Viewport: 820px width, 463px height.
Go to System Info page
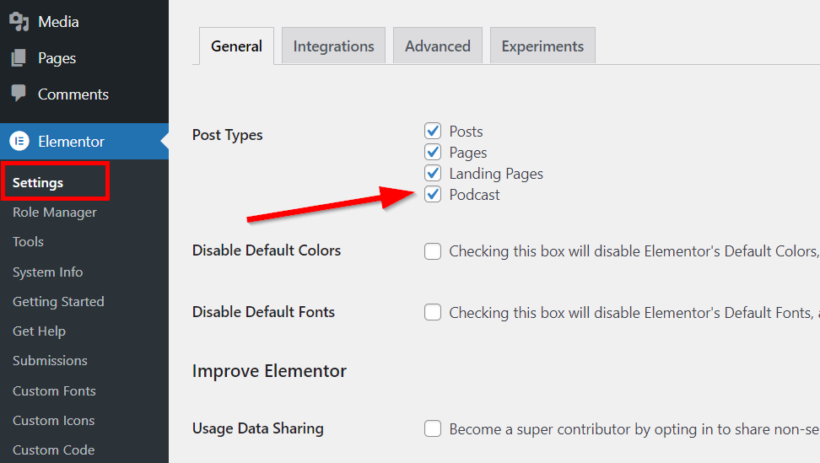(48, 272)
